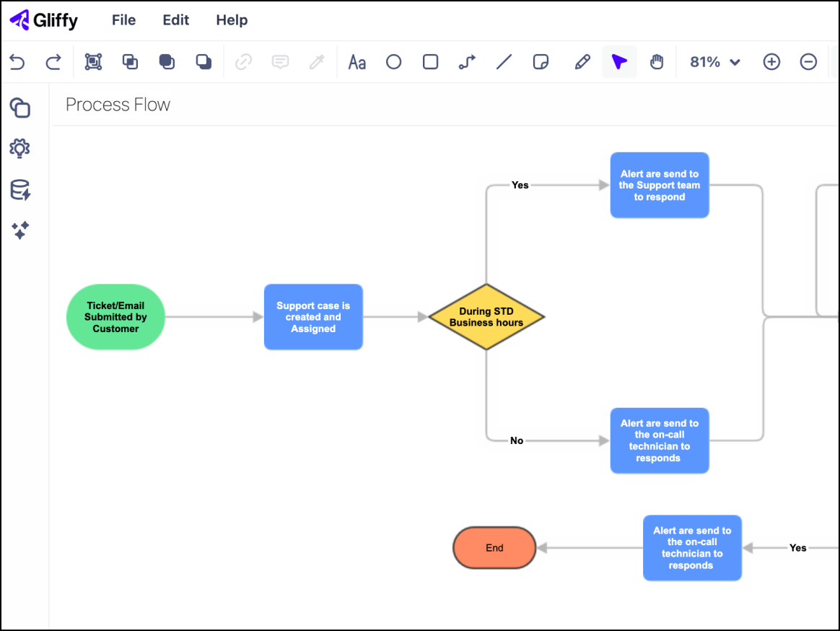The width and height of the screenshot is (840, 631).
Task: Open the 81% zoom dropdown
Action: 715,62
